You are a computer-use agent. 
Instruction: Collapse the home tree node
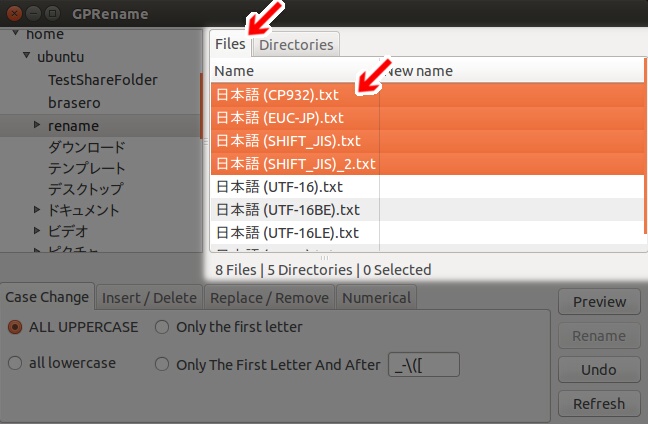[x=15, y=33]
